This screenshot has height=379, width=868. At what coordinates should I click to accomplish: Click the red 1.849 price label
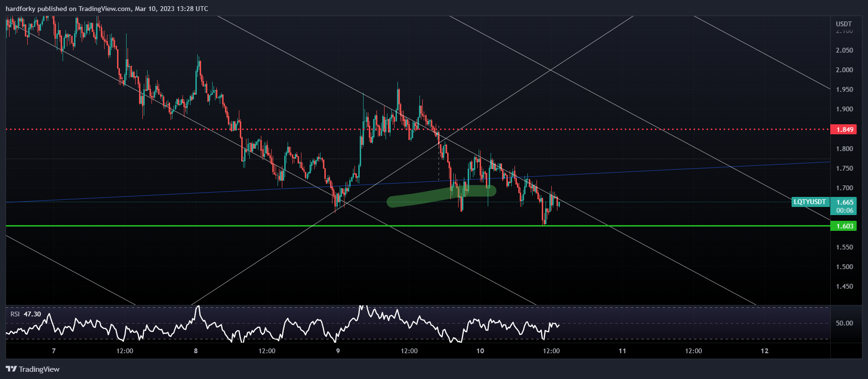point(845,130)
